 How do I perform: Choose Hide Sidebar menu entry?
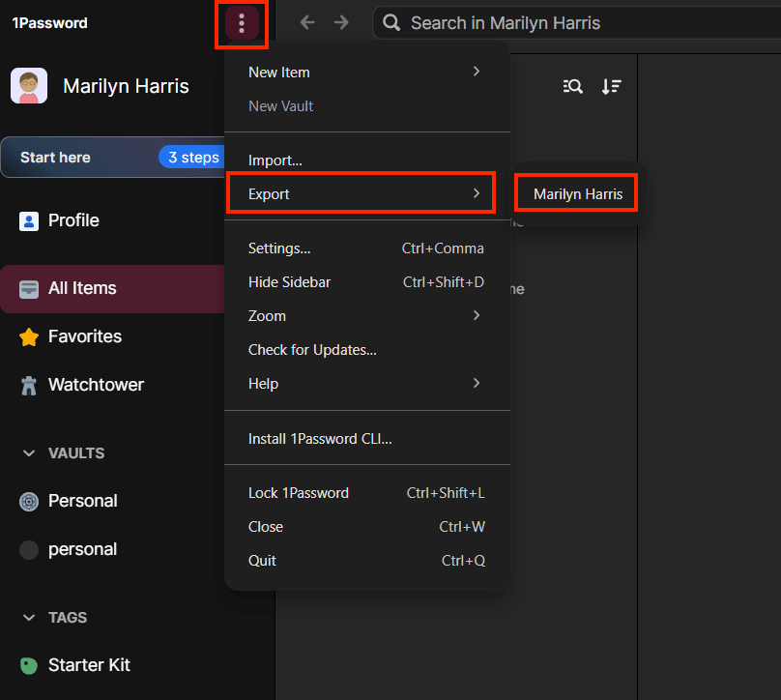(367, 282)
